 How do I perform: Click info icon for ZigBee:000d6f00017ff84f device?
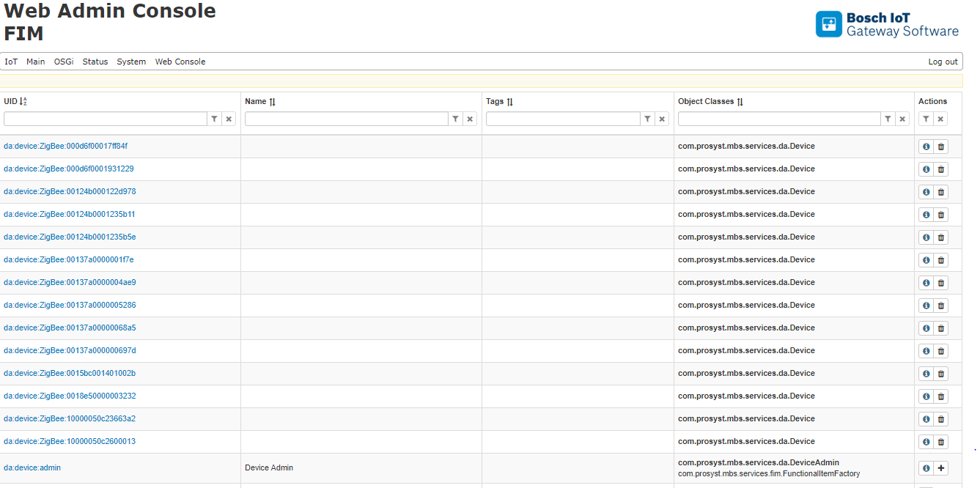point(926,147)
